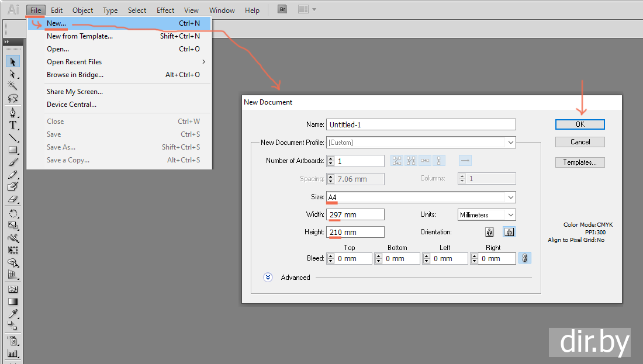Viewport: 643px width, 364px height.
Task: Select the Lasso tool
Action: 12,98
